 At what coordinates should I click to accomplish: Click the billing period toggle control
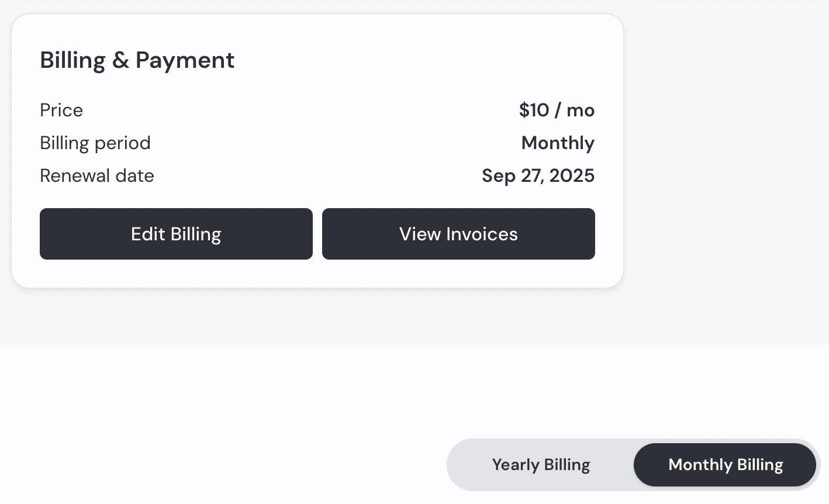pyautogui.click(x=631, y=464)
